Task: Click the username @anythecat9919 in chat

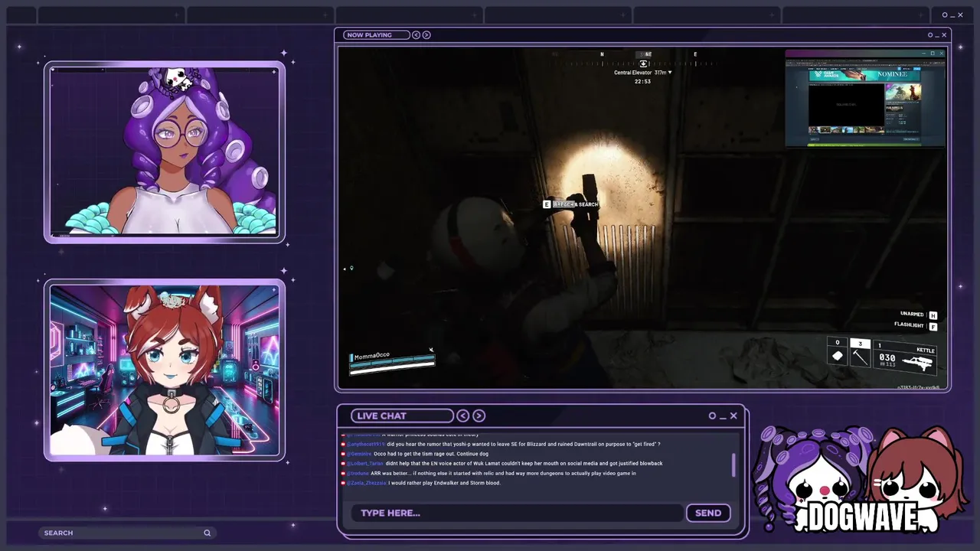Action: [x=366, y=444]
